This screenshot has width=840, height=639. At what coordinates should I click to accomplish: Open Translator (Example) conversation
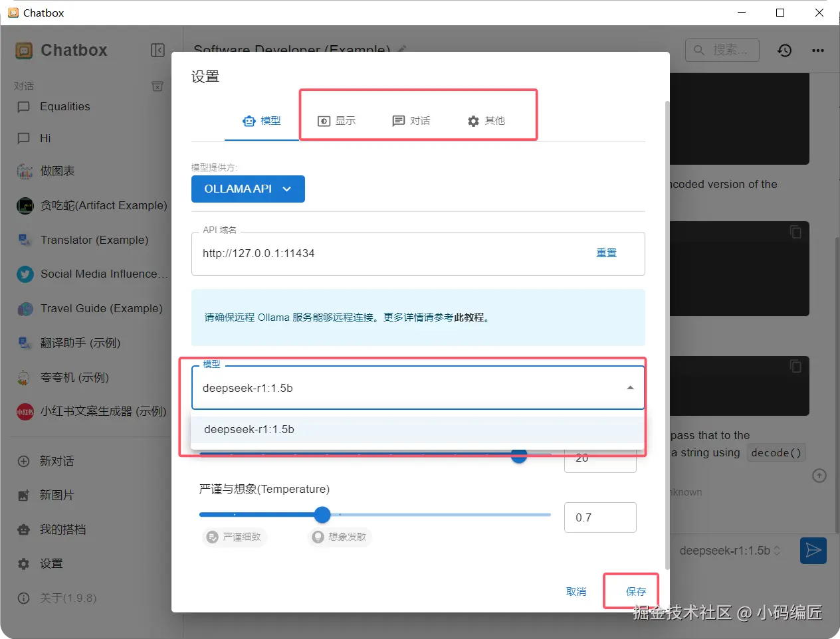pyautogui.click(x=91, y=240)
